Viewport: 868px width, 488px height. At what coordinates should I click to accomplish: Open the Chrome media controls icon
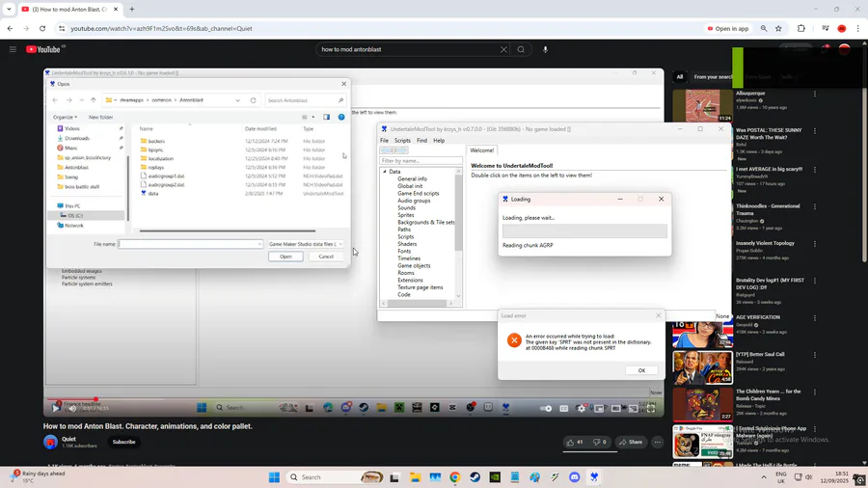(x=826, y=28)
